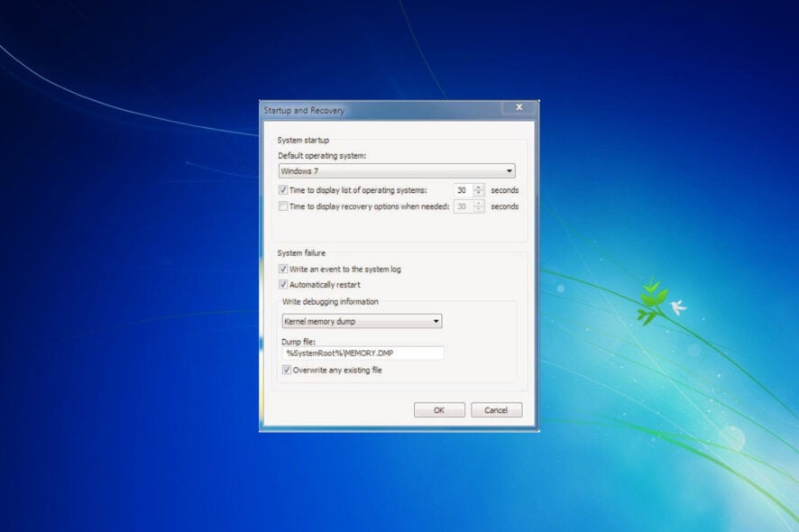Click the operating systems list seconds value field
Viewport: 799px width, 532px height.
[x=464, y=190]
